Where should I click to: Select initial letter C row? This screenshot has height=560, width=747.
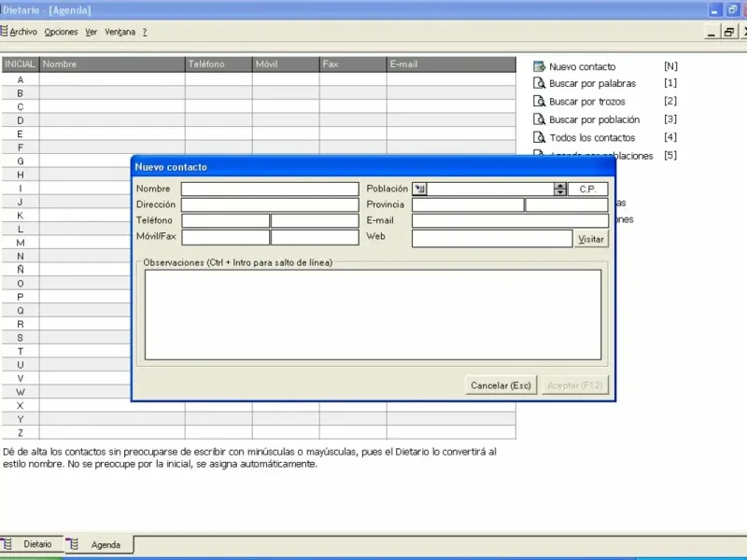point(259,106)
